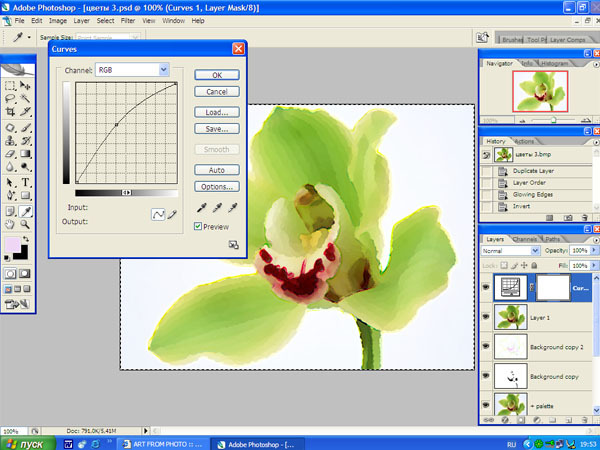Open the Layer menu
This screenshot has height=450, width=600.
[82, 21]
